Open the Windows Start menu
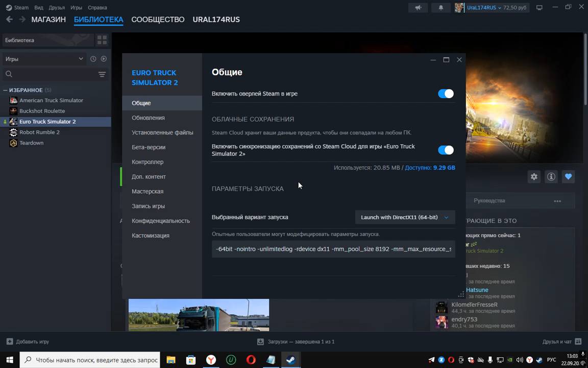Viewport: 588px width, 368px height. coord(10,360)
